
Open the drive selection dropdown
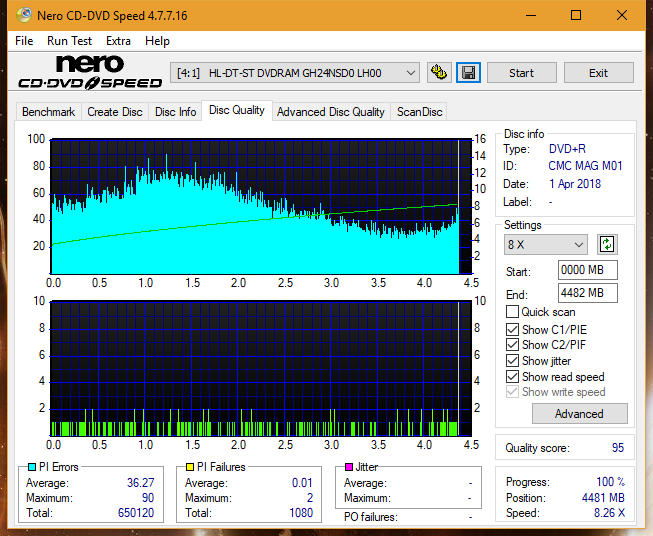295,73
